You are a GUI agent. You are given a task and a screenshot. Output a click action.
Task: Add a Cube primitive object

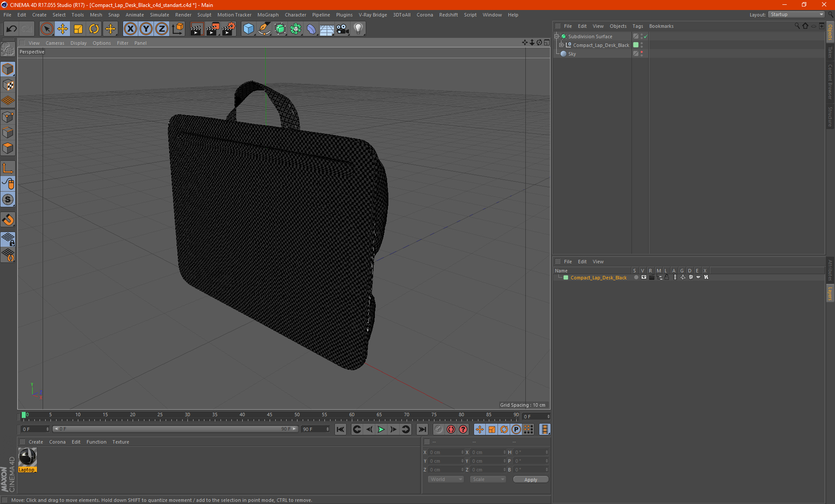point(248,29)
